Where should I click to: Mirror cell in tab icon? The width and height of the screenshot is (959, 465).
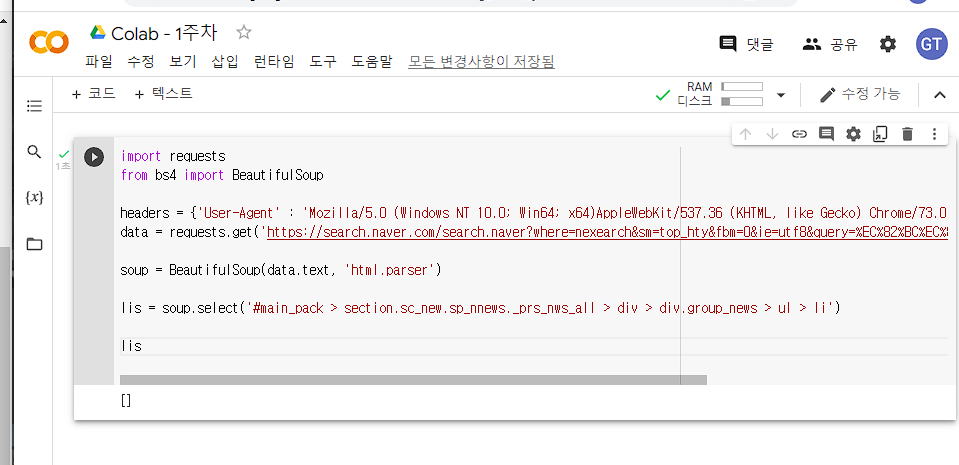(880, 134)
